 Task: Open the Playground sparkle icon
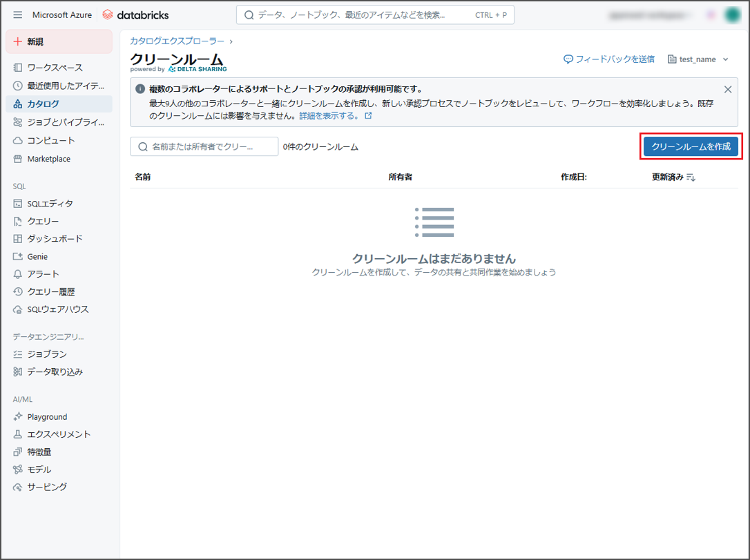(18, 416)
